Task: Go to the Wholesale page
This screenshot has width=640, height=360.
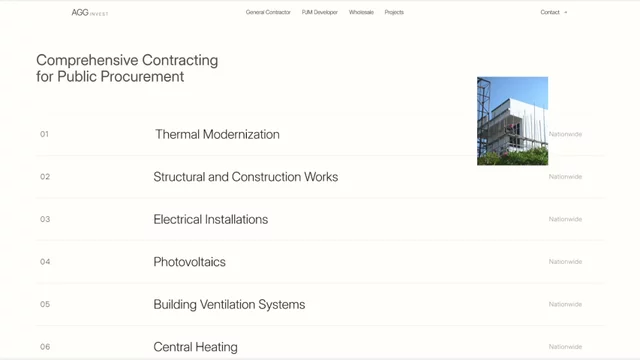Action: (x=361, y=12)
